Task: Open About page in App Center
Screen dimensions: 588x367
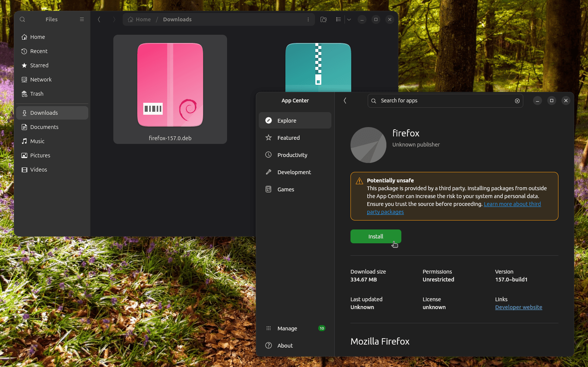Action: click(295, 346)
